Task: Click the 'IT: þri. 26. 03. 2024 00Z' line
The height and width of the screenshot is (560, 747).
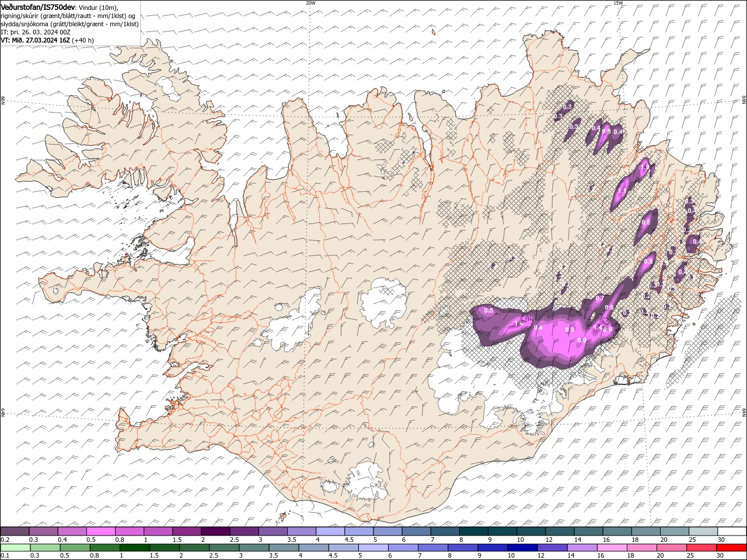Action: click(x=36, y=32)
